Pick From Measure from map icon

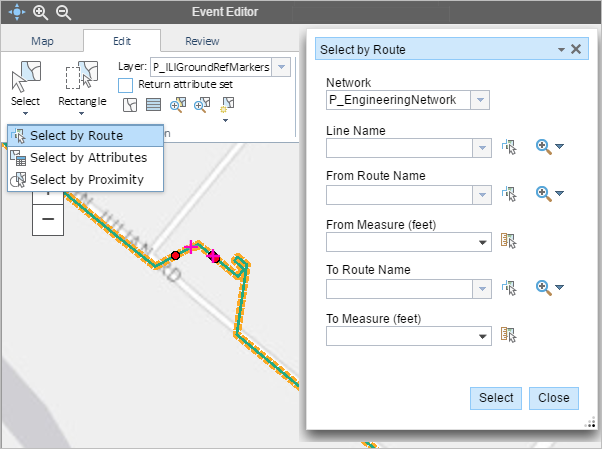tap(507, 240)
